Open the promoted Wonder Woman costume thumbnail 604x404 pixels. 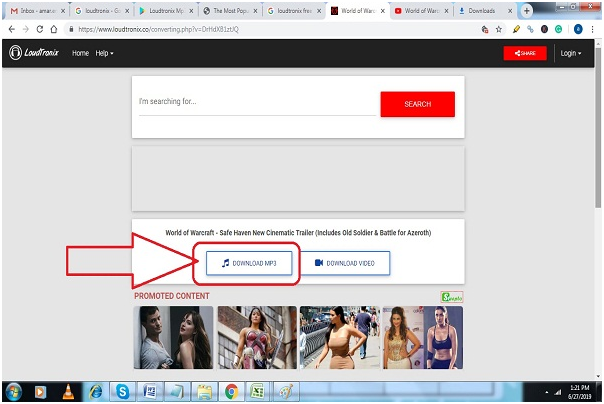pyautogui.click(x=257, y=337)
